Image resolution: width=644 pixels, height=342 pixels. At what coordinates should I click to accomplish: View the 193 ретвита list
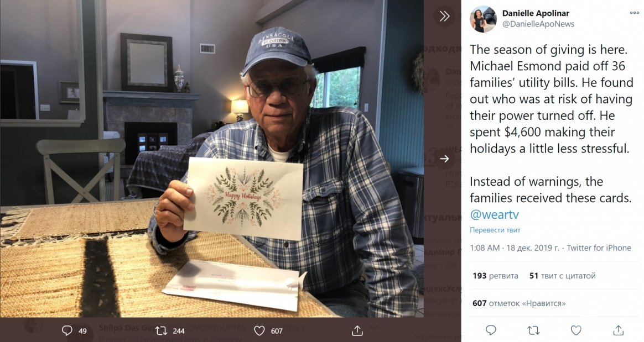pyautogui.click(x=495, y=276)
